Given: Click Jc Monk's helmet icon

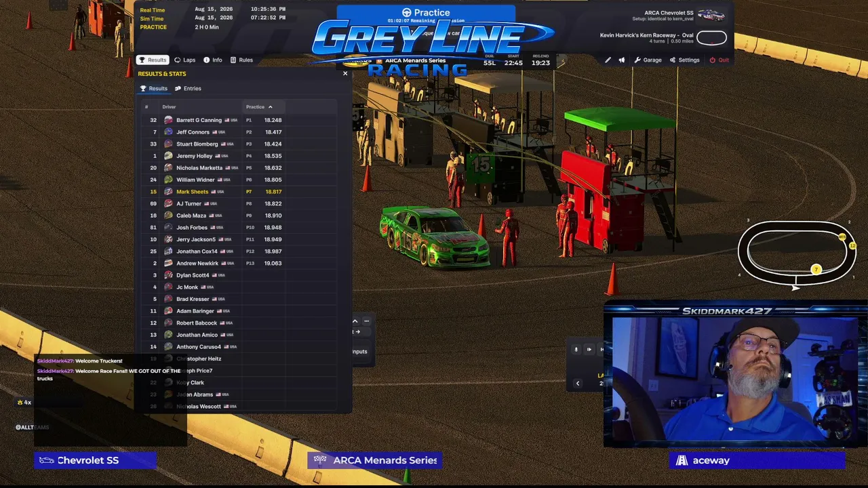Looking at the screenshot, I should [x=168, y=287].
